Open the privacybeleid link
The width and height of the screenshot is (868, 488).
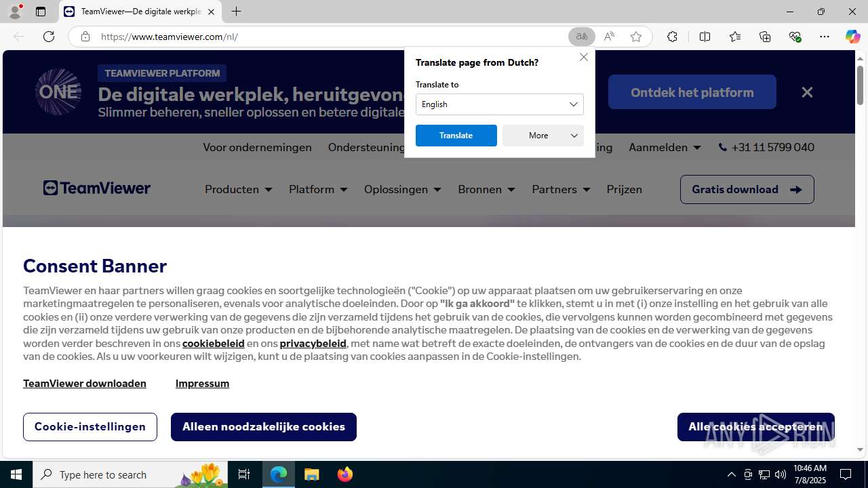(x=313, y=344)
